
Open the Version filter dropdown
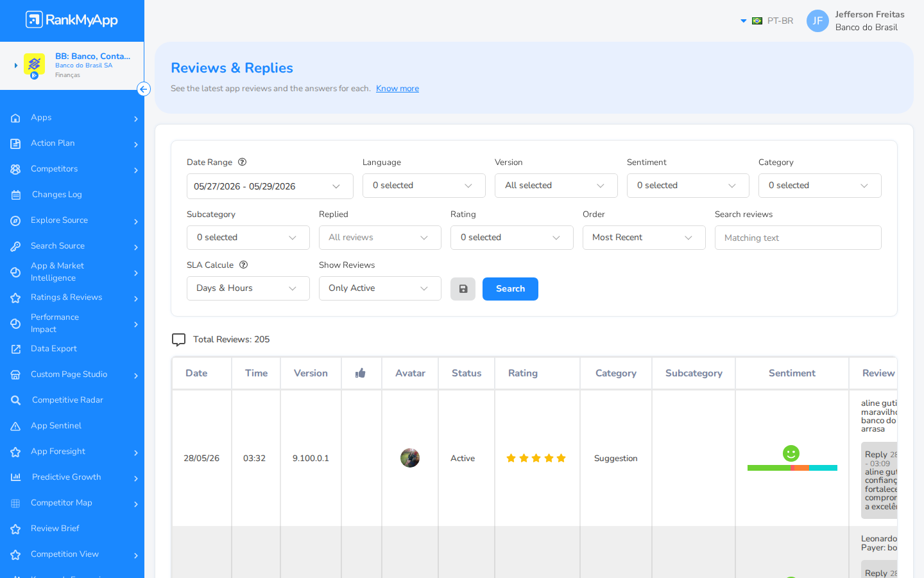[556, 186]
